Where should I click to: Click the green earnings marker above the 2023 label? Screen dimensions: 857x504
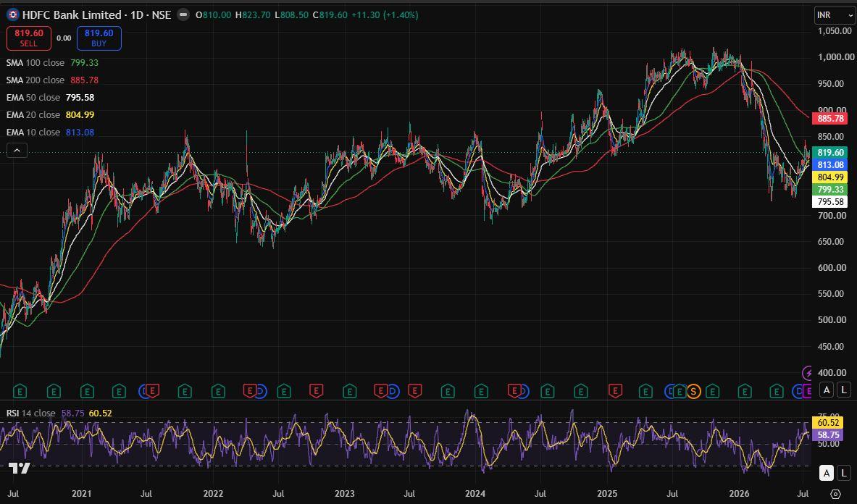(x=349, y=391)
